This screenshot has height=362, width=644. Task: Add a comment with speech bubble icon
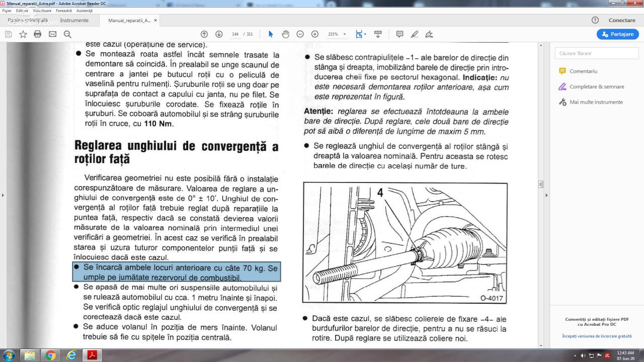[399, 34]
